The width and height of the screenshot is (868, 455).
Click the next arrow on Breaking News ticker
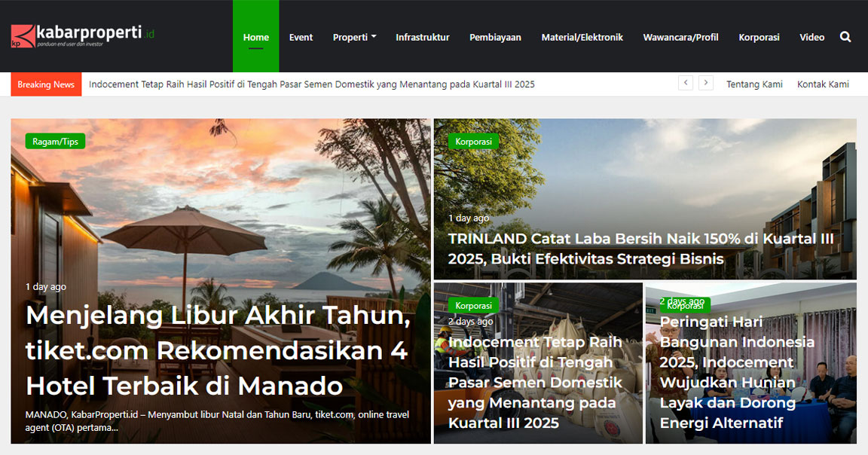point(706,83)
